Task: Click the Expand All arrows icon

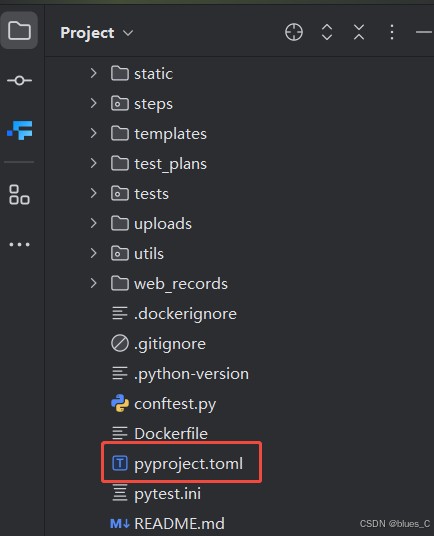Action: point(327,32)
